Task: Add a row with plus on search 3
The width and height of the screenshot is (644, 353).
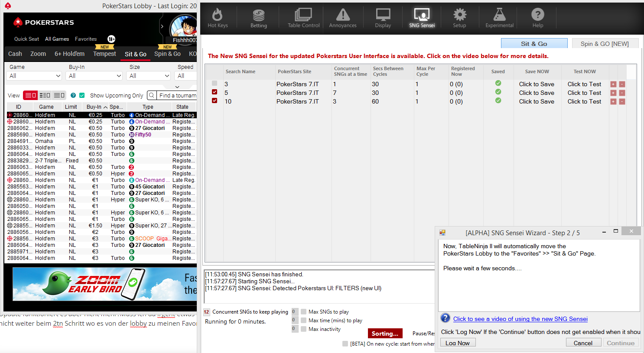Action: pos(613,84)
